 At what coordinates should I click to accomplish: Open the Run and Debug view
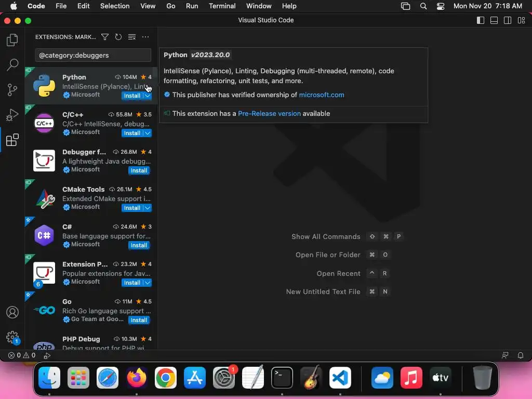pos(12,115)
